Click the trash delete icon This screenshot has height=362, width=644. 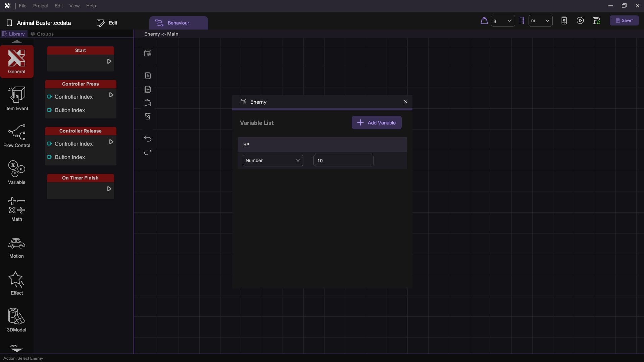[148, 116]
